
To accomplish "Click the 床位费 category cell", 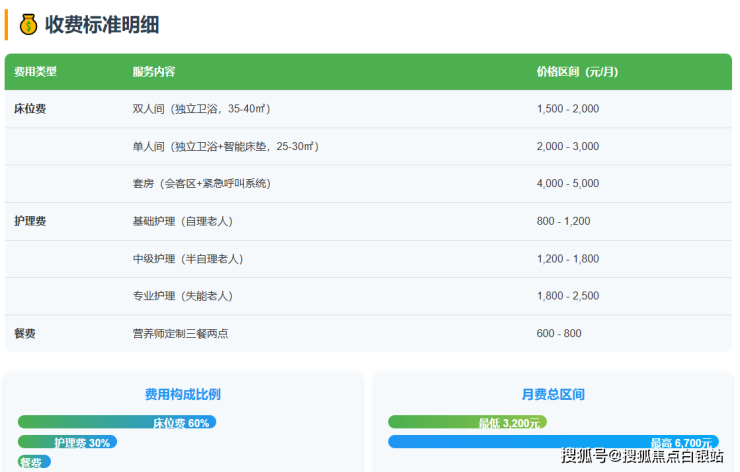I will 30,109.
